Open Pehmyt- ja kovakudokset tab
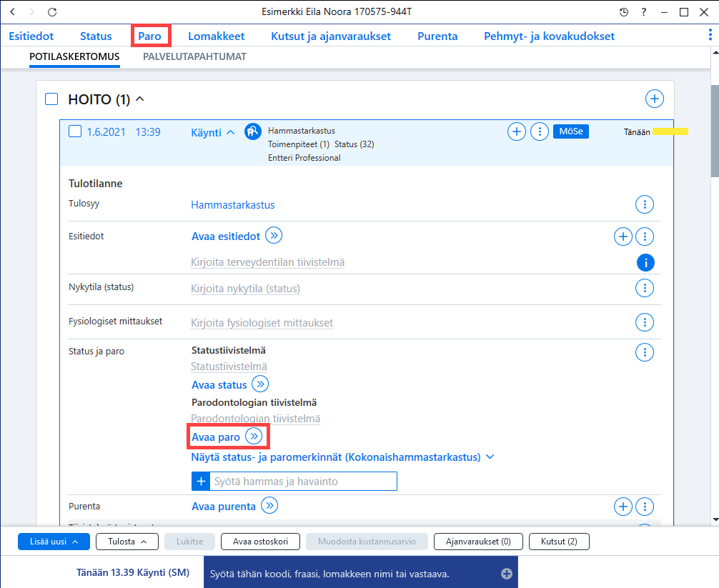This screenshot has height=588, width=719. click(550, 36)
